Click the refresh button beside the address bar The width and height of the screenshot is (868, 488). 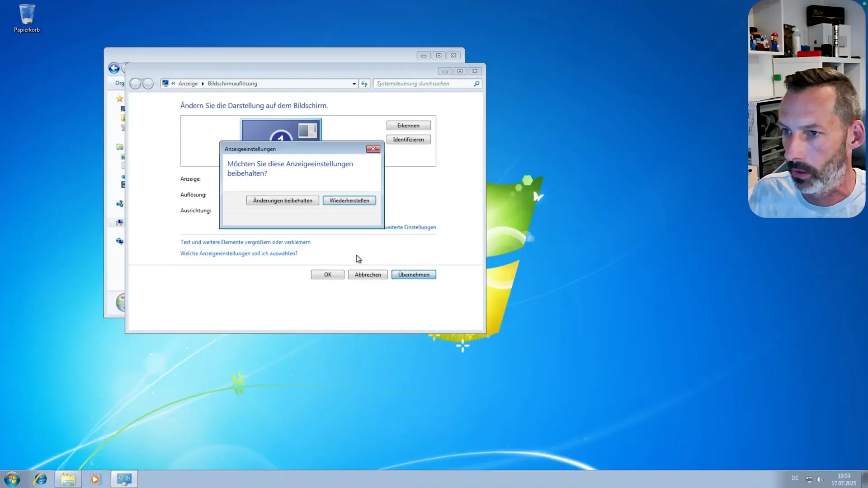tap(364, 84)
